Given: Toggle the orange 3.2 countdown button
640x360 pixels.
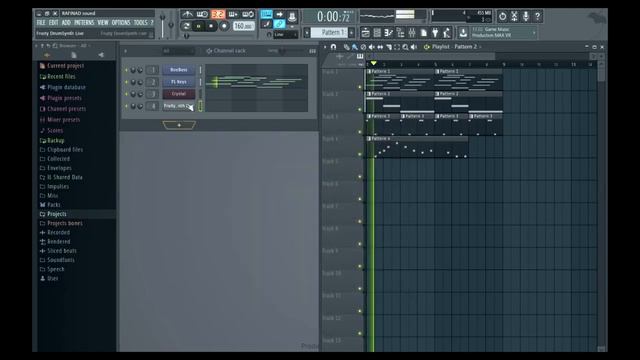Looking at the screenshot, I should 218,15.
